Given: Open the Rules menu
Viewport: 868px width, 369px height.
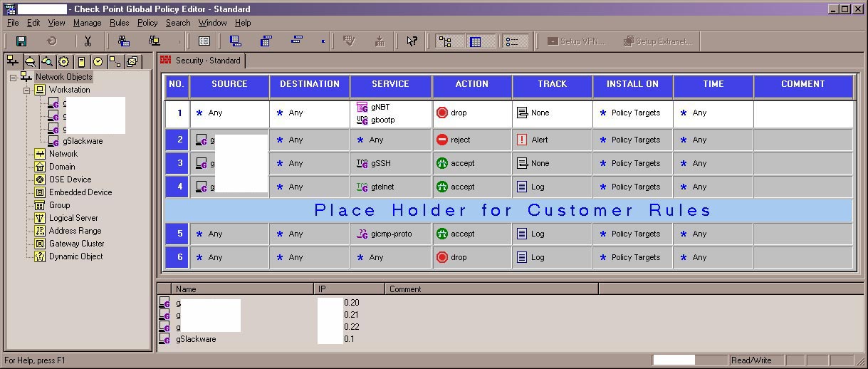Looking at the screenshot, I should 120,23.
